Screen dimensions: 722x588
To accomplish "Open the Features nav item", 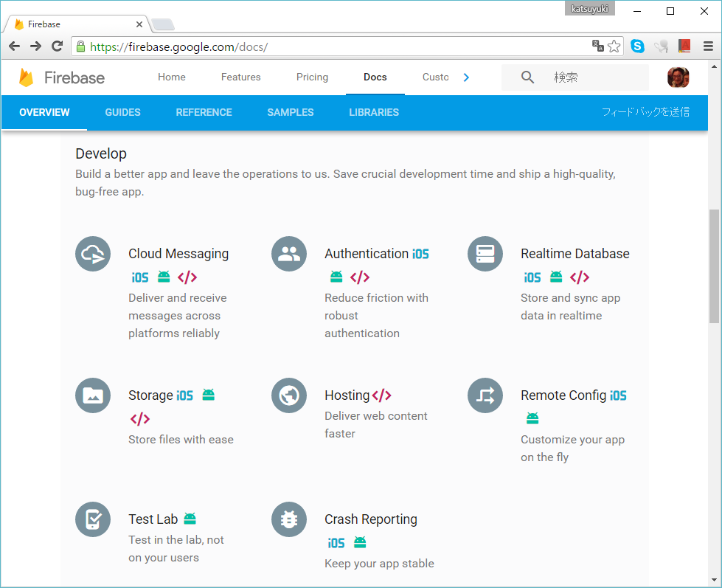I will [x=241, y=77].
